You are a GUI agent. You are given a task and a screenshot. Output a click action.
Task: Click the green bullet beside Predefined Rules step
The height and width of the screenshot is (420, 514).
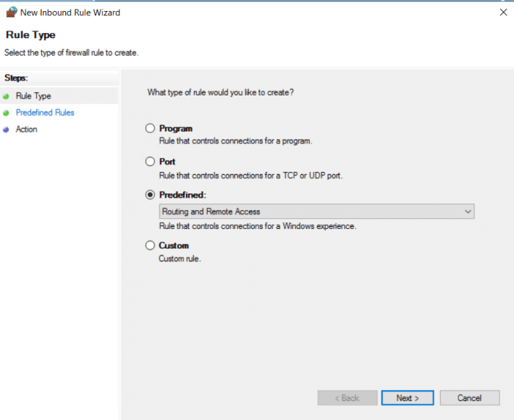pyautogui.click(x=7, y=113)
